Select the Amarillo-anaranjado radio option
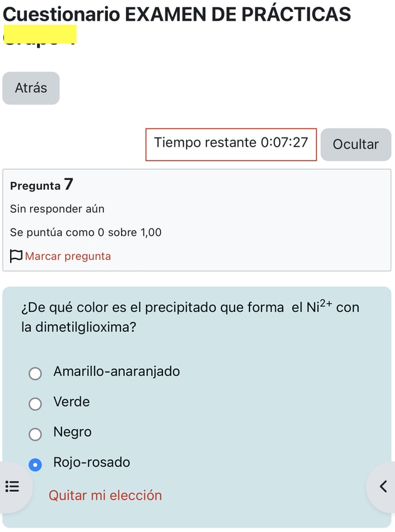The width and height of the screenshot is (395, 532). click(36, 374)
